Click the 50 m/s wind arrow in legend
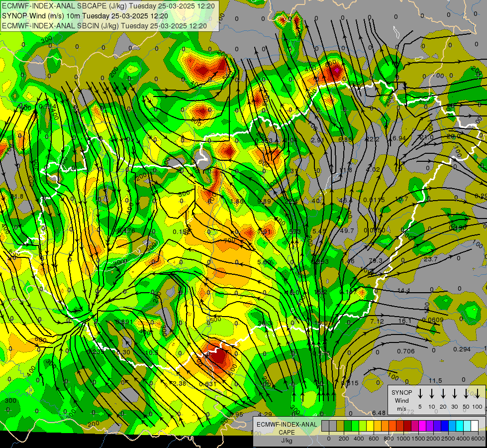The image size is (487, 448). [x=466, y=394]
